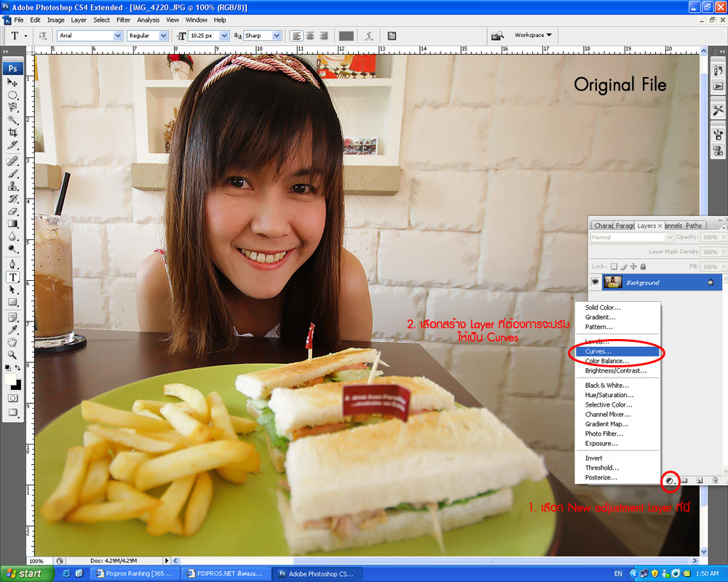Screen dimensions: 728x582
Task: Hide the Background layer via eye icon
Action: (595, 282)
